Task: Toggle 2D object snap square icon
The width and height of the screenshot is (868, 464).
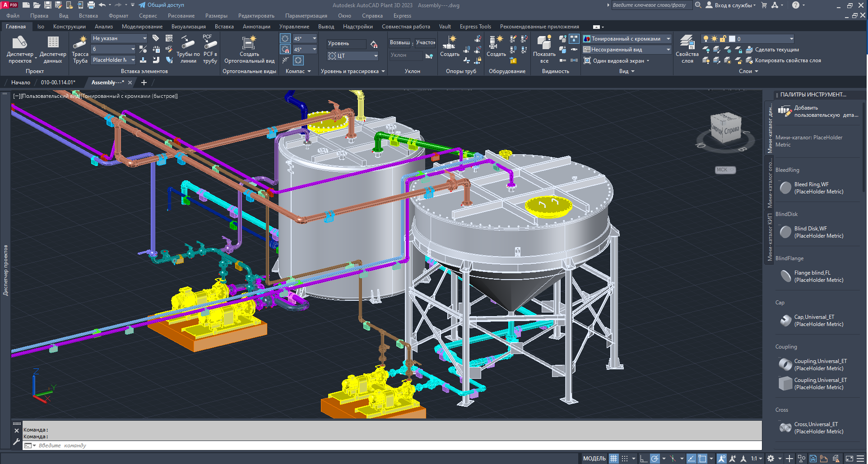Action: [x=702, y=459]
